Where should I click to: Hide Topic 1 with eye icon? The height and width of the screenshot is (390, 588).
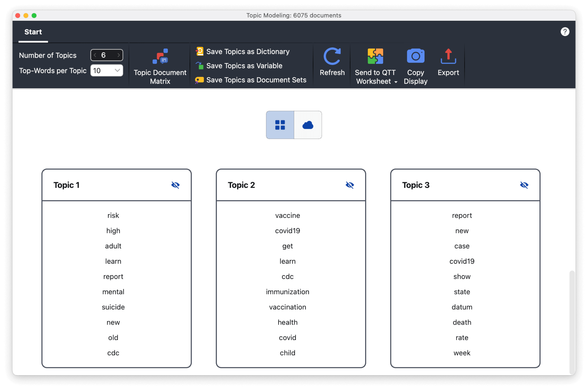point(176,185)
